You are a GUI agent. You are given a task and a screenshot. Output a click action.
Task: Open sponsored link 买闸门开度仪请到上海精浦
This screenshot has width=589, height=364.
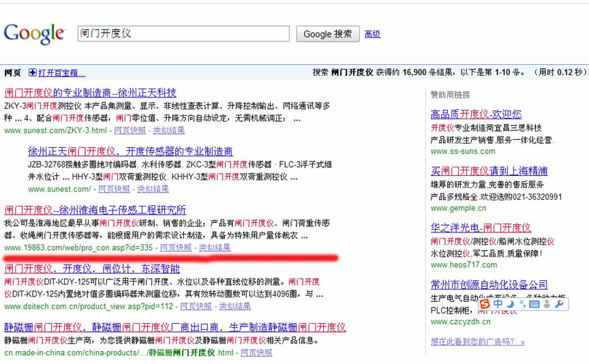(x=489, y=171)
